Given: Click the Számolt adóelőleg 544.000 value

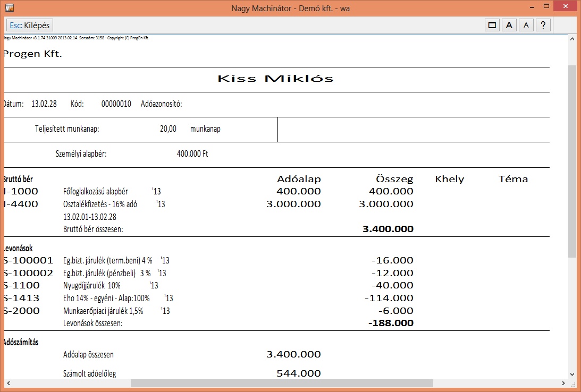Looking at the screenshot, I should click(298, 373).
